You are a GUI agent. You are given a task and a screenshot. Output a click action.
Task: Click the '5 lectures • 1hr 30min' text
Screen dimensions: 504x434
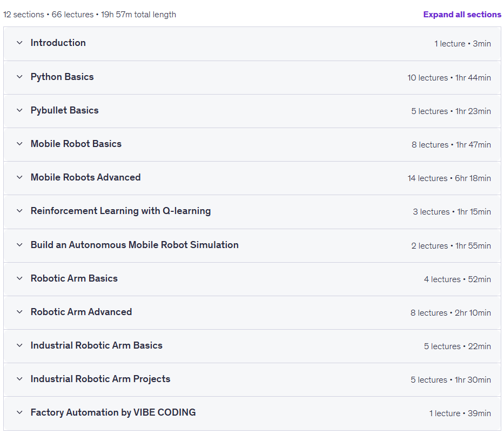coord(451,380)
